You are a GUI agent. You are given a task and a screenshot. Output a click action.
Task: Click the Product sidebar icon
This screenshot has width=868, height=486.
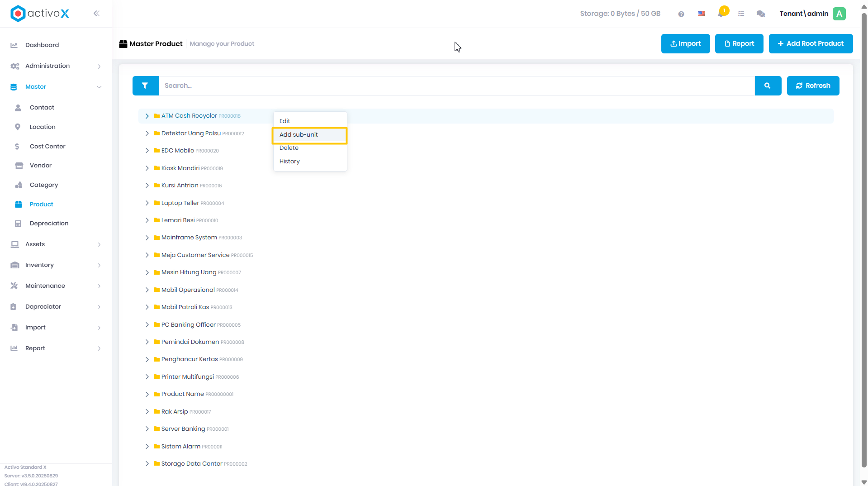(x=19, y=204)
